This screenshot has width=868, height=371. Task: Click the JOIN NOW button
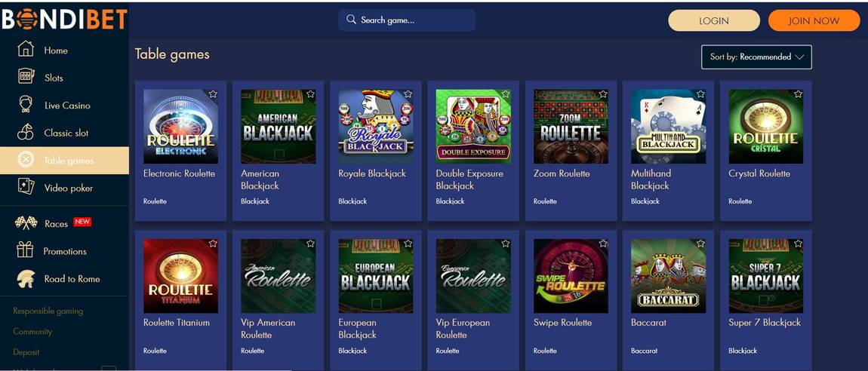814,20
